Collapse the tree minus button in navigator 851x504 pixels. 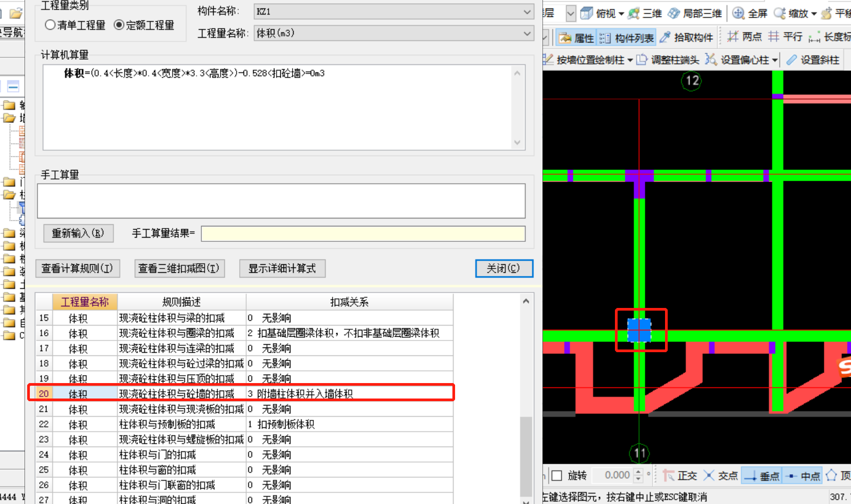13,86
